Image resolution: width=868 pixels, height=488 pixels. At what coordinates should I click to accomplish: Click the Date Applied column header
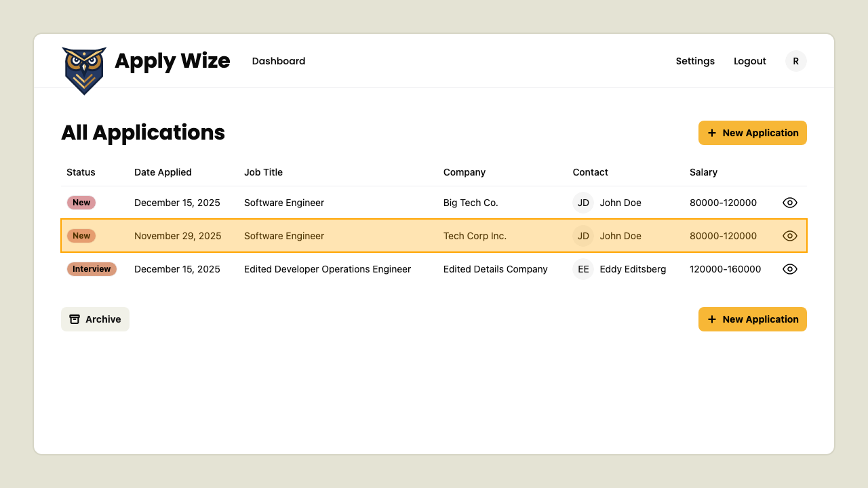(x=163, y=172)
